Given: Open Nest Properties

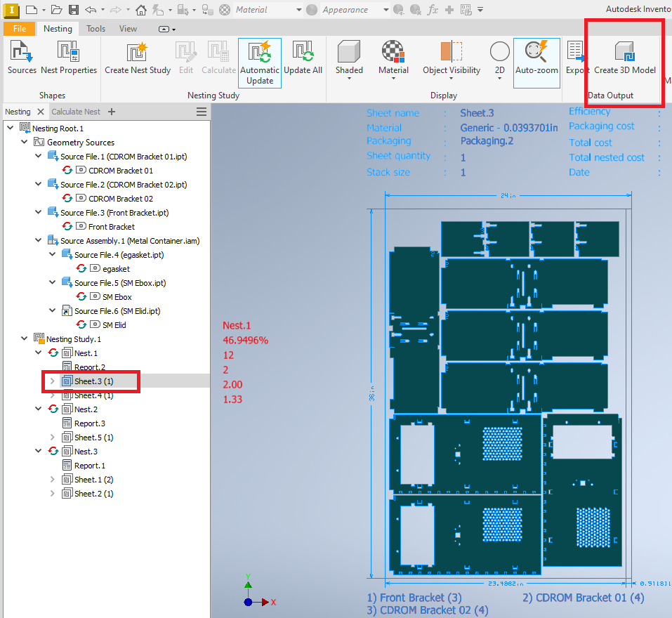Looking at the screenshot, I should tap(69, 57).
